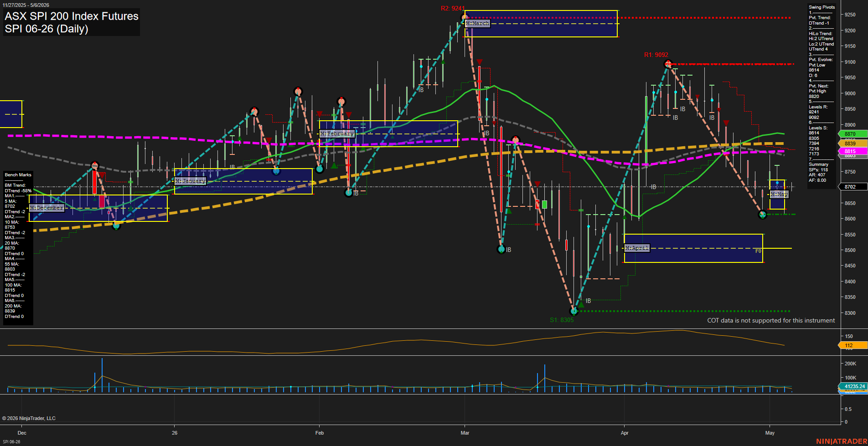Click the Swing Pivots panel heading

(x=821, y=7)
